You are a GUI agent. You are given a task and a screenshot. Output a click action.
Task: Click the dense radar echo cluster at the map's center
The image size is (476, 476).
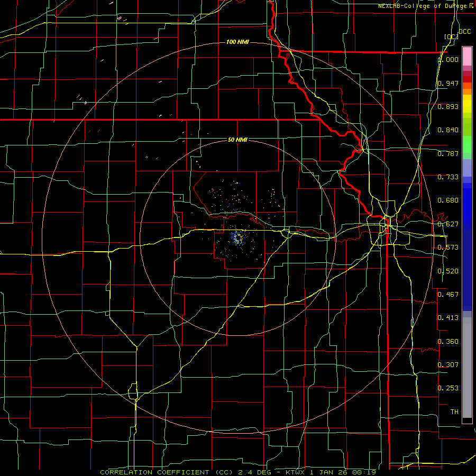pos(237,237)
